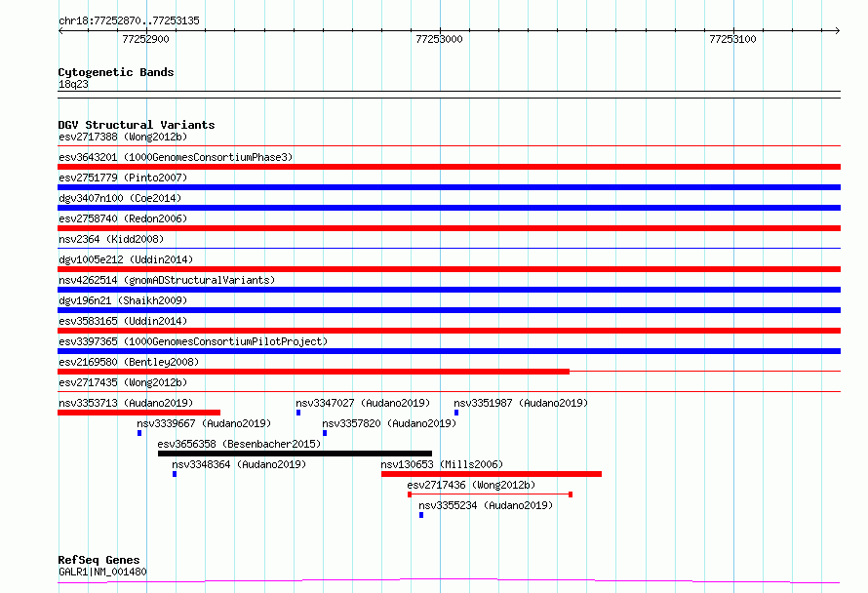Select the nsv4262514 blue variant bar
This screenshot has height=593, width=868.
[449, 290]
